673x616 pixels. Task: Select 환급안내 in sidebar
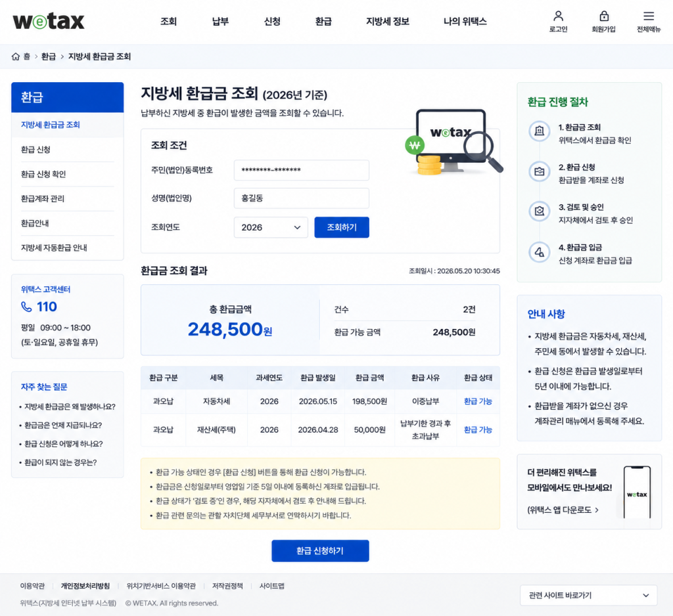pyautogui.click(x=68, y=223)
